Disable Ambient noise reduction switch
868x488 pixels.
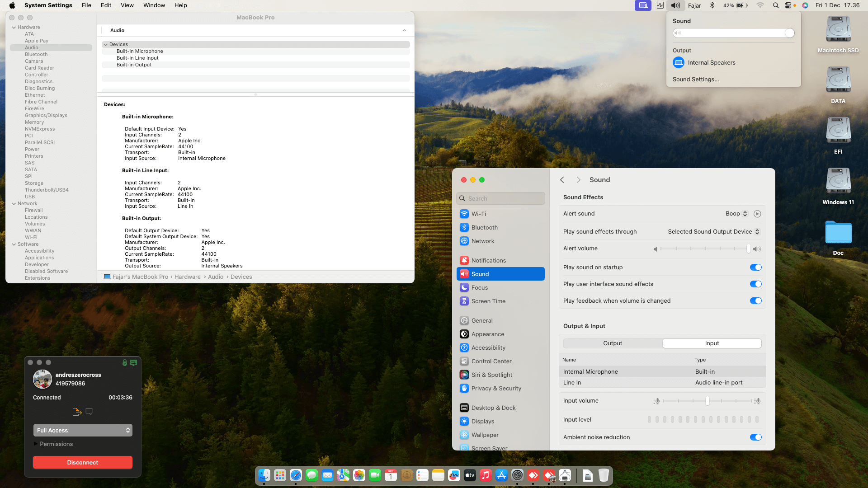(755, 437)
